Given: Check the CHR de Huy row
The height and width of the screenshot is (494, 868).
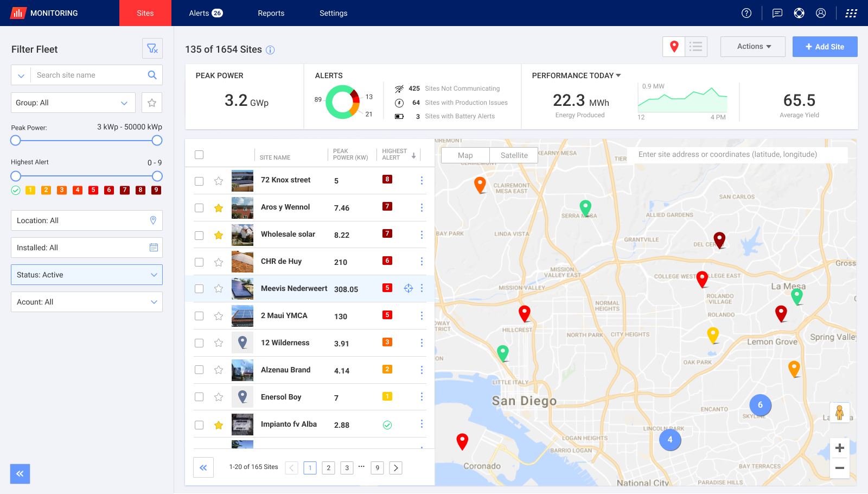Looking at the screenshot, I should 199,262.
